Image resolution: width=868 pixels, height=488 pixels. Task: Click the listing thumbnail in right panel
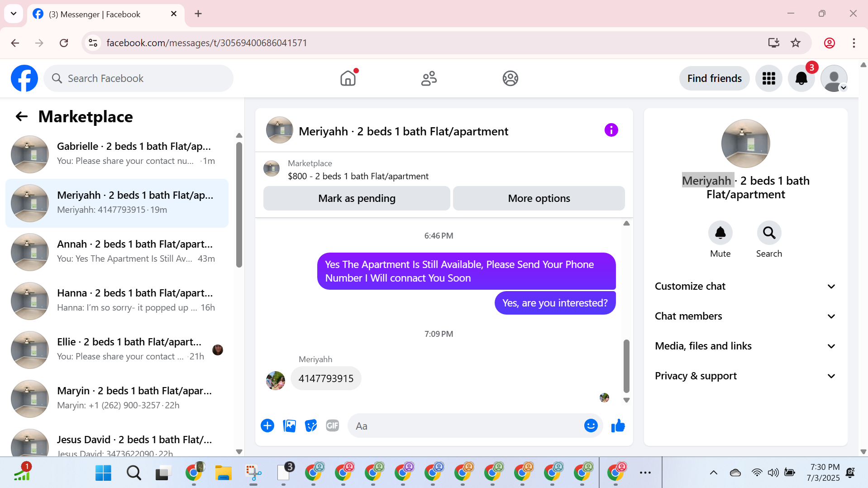tap(745, 144)
